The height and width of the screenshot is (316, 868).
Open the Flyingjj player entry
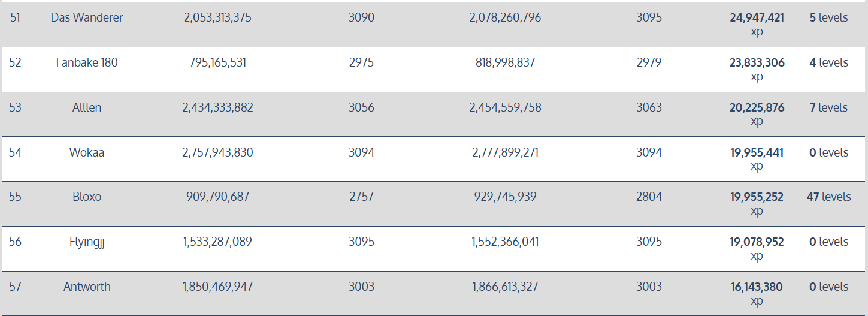(87, 242)
